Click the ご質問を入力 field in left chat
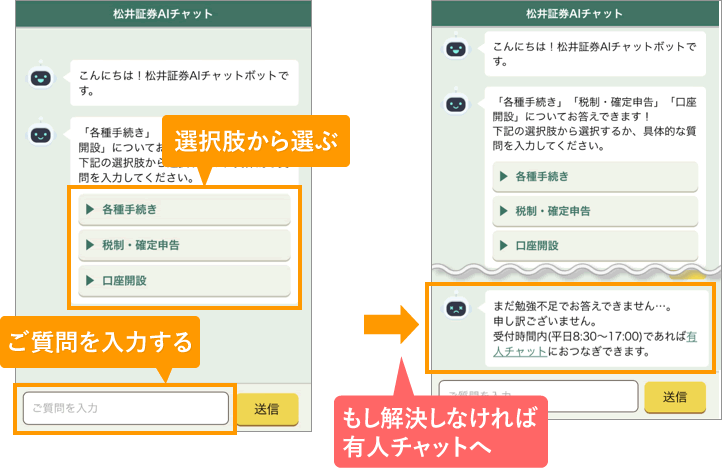 pyautogui.click(x=126, y=408)
